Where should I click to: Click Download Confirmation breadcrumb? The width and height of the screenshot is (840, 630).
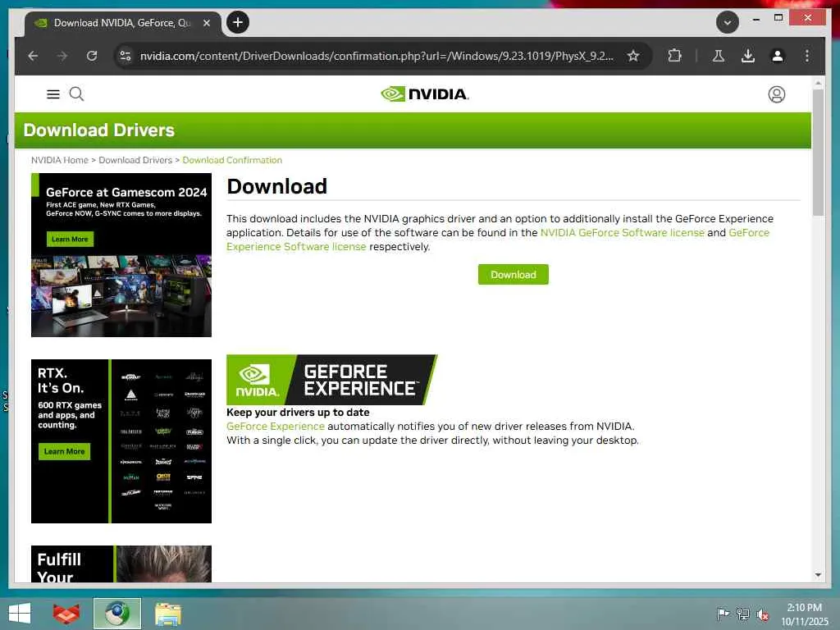(232, 160)
